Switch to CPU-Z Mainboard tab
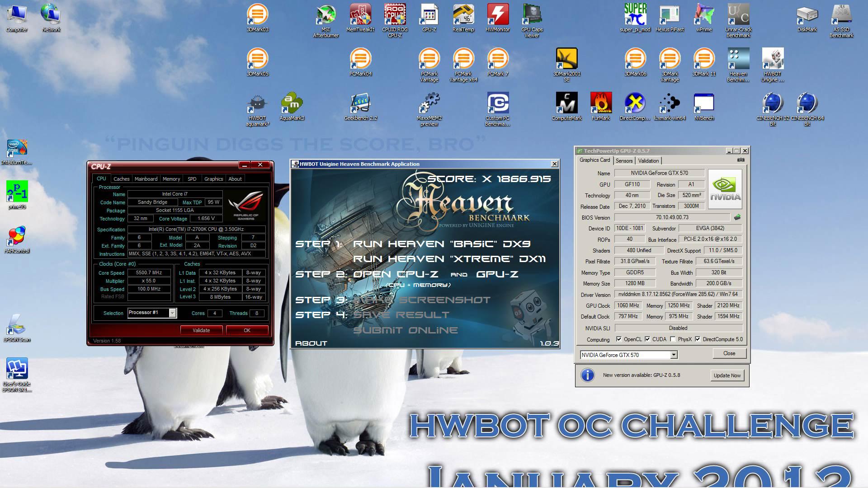This screenshot has width=868, height=488. pyautogui.click(x=146, y=179)
